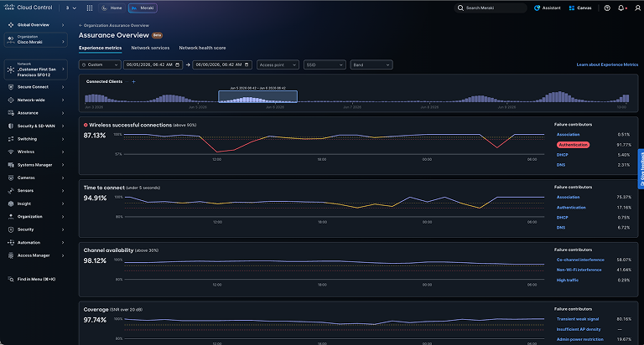Open the help question mark icon

607,8
